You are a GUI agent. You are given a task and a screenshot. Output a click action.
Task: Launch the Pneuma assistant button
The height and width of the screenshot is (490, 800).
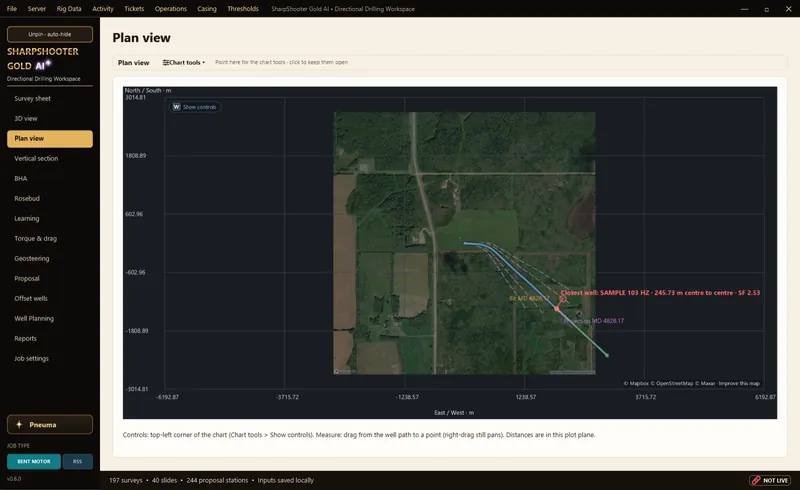[x=50, y=424]
